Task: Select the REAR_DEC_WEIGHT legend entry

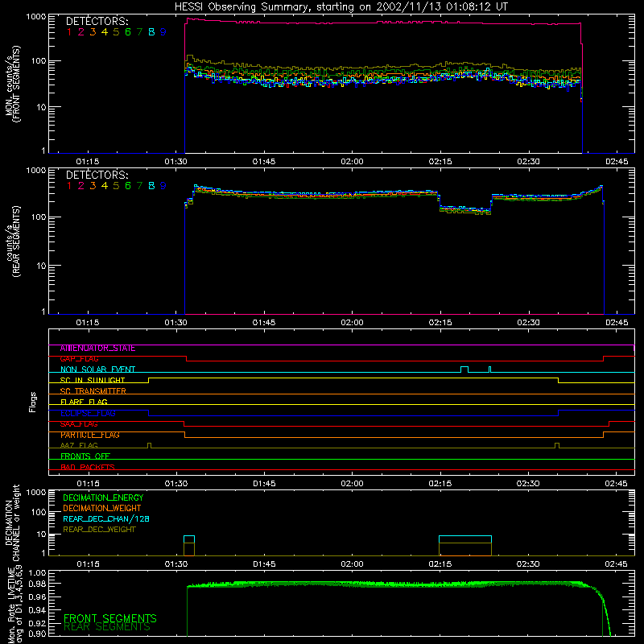Action: [x=99, y=530]
